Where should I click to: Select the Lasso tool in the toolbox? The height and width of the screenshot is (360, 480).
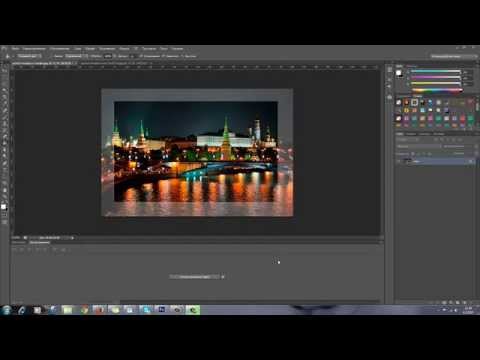(5, 84)
